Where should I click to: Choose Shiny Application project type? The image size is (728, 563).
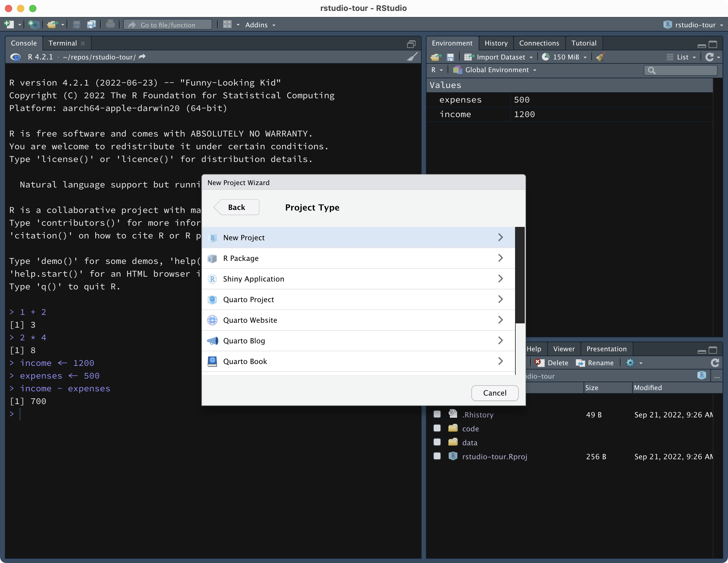[x=358, y=279]
